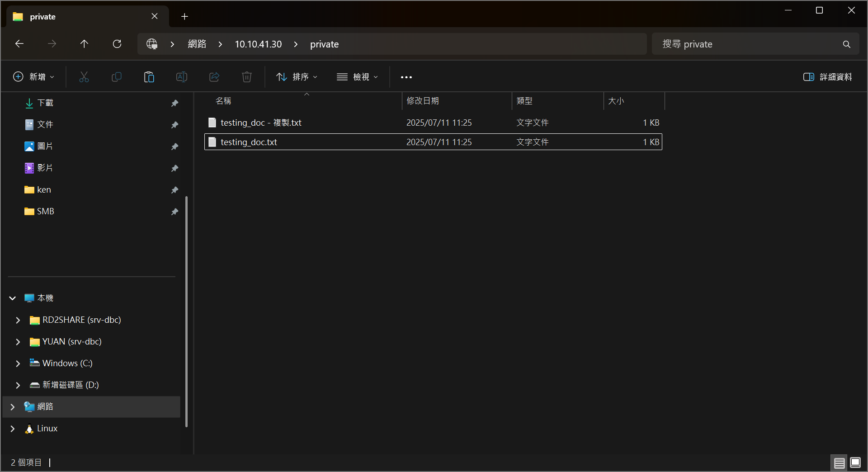Image resolution: width=868 pixels, height=472 pixels.
Task: Sort files by 修改日期 column header
Action: click(x=423, y=101)
